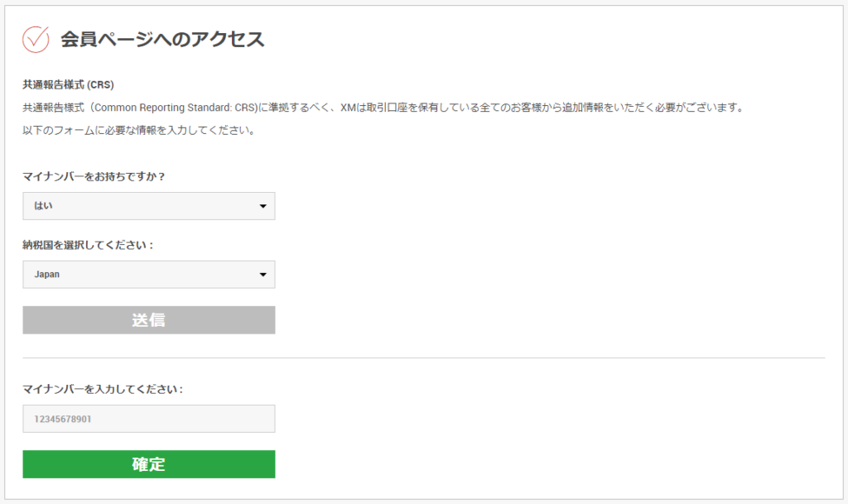Click the 会員ページへのアクセス heading
848x504 pixels.
tap(162, 40)
